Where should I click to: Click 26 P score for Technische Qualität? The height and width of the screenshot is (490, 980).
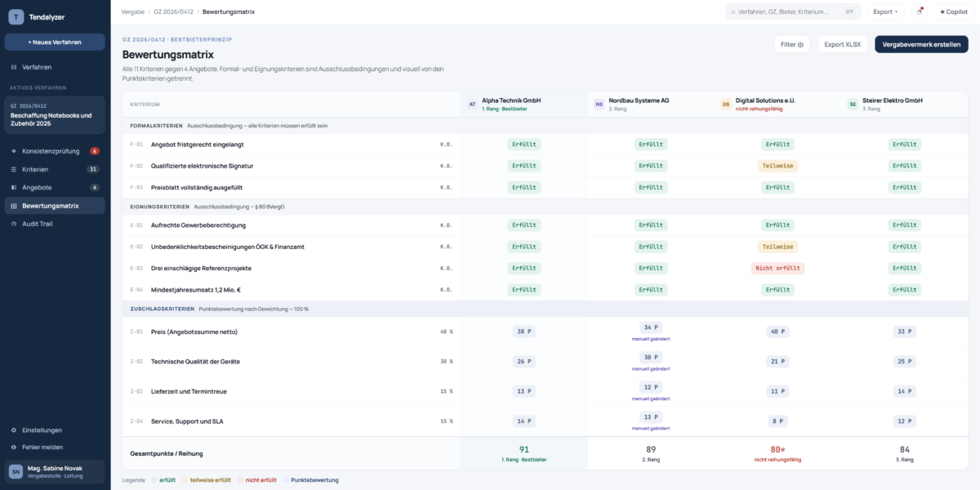click(x=523, y=361)
